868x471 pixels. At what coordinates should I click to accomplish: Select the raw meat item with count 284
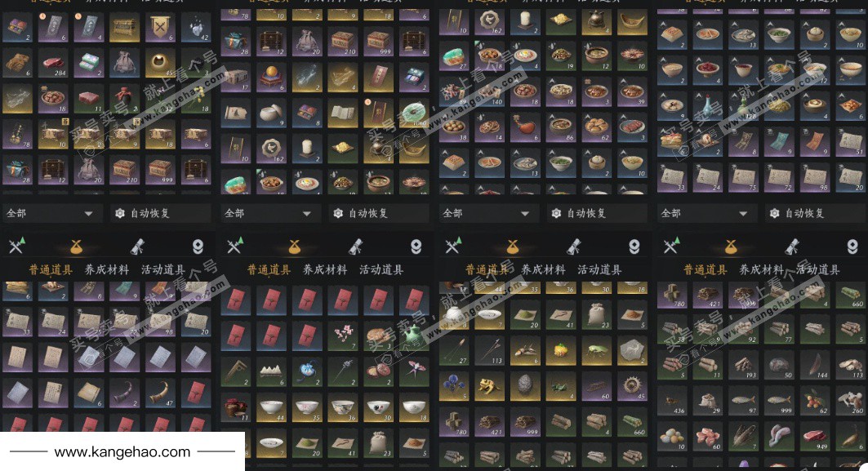tap(53, 63)
